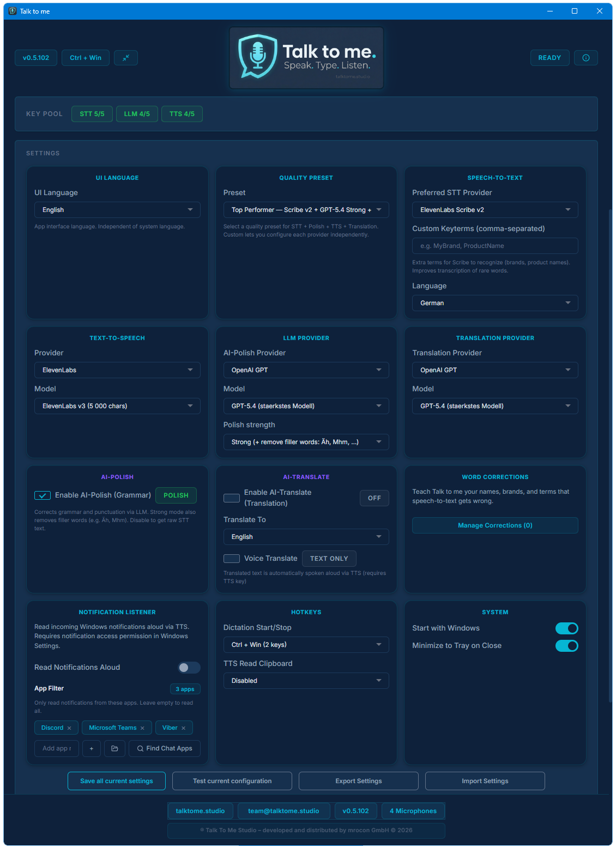Remove the Viber app filter chip
Image resolution: width=616 pixels, height=848 pixels.
click(x=184, y=728)
